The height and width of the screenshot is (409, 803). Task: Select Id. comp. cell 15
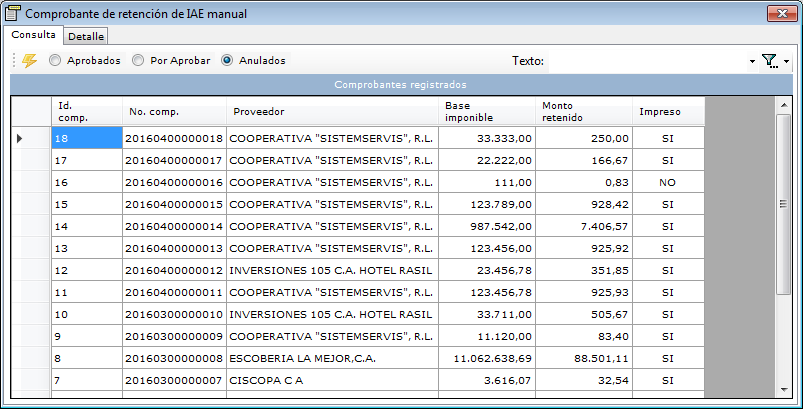87,204
